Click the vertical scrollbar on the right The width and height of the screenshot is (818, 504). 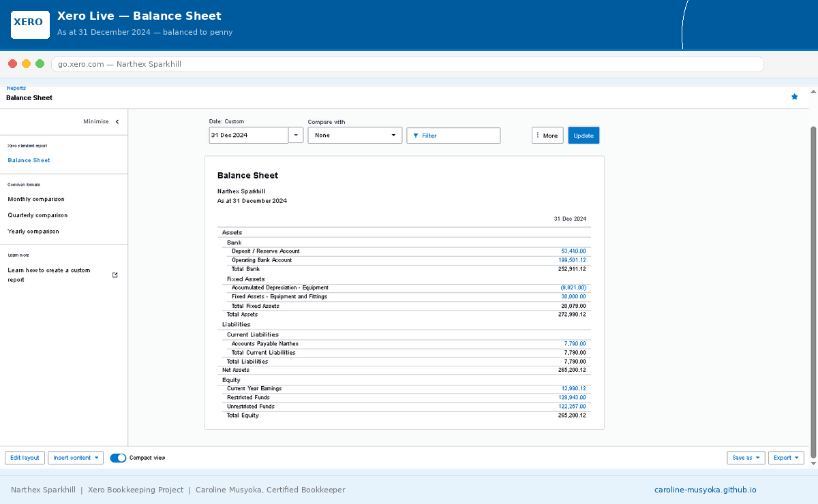(813, 293)
